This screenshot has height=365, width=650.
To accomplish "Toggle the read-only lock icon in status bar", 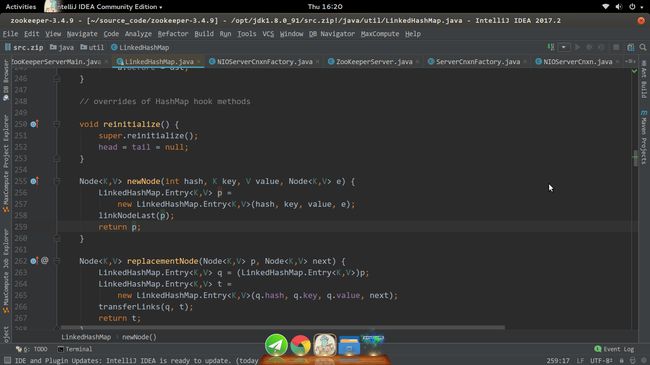I will tap(621, 361).
